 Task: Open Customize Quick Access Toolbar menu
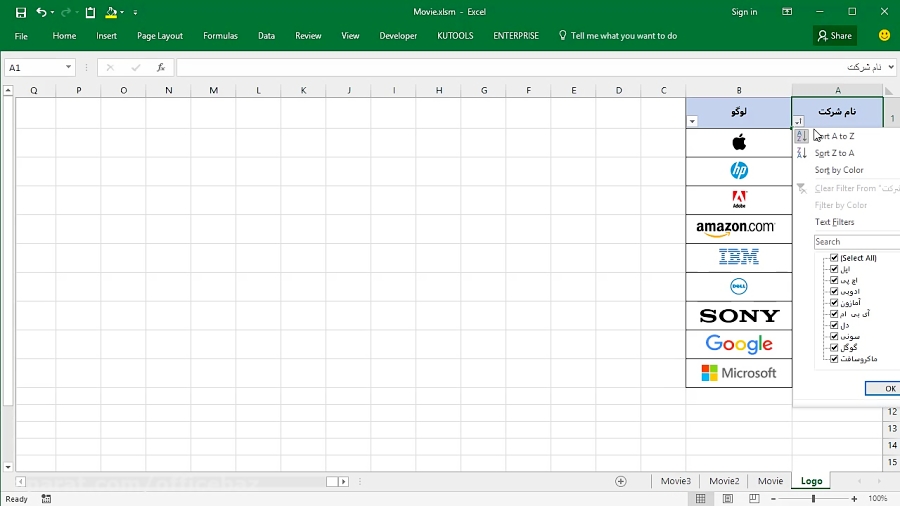click(x=135, y=13)
